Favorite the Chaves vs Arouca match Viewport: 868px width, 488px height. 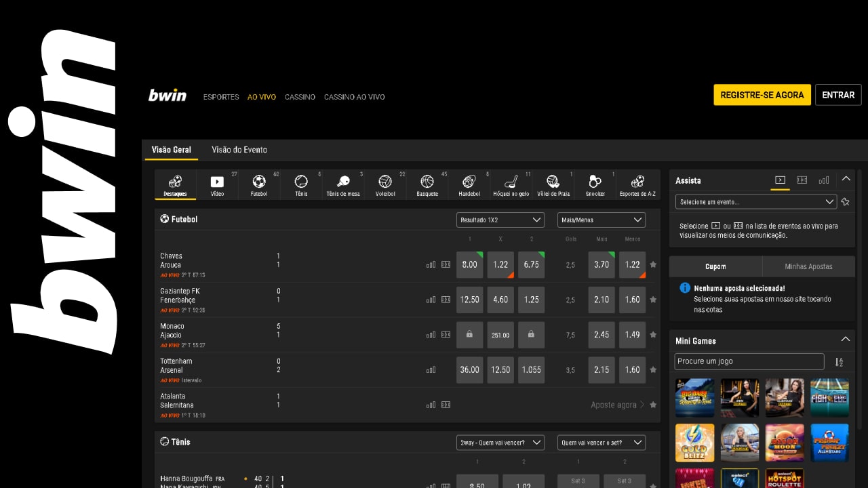[x=653, y=265]
